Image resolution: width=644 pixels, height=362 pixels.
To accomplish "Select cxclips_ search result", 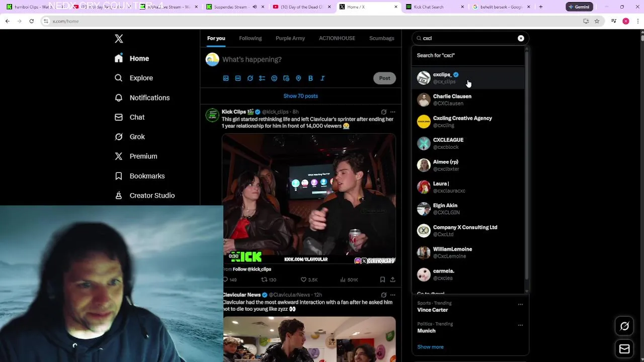I will [468, 78].
